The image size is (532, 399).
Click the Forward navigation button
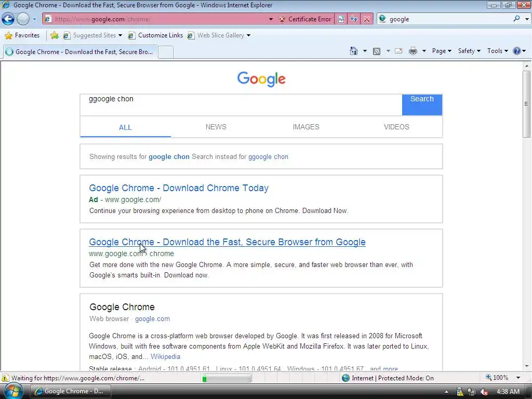(x=23, y=19)
